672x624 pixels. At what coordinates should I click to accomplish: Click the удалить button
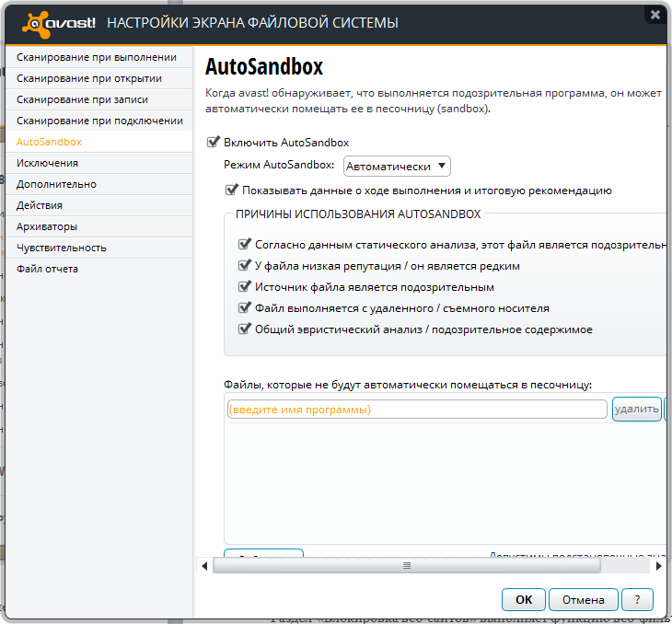click(636, 410)
